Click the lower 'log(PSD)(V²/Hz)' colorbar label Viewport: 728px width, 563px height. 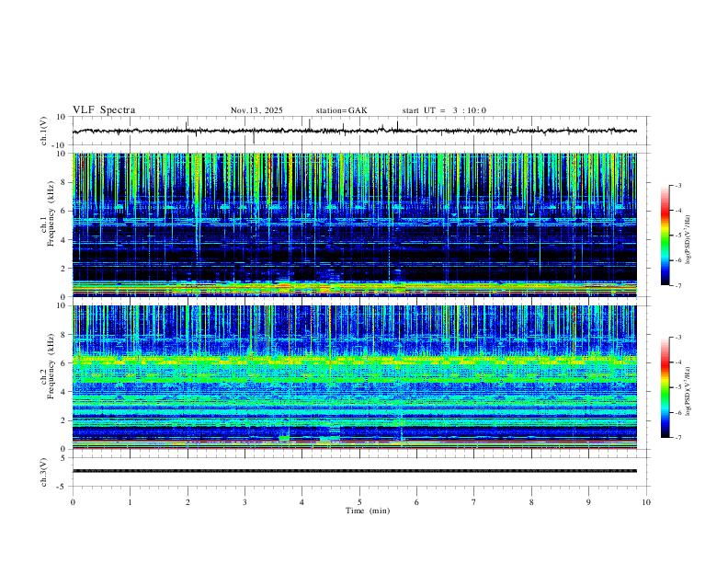pyautogui.click(x=688, y=392)
